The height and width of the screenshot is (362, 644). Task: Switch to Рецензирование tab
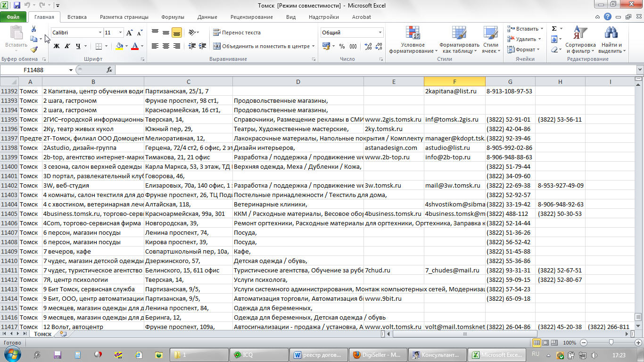point(251,17)
